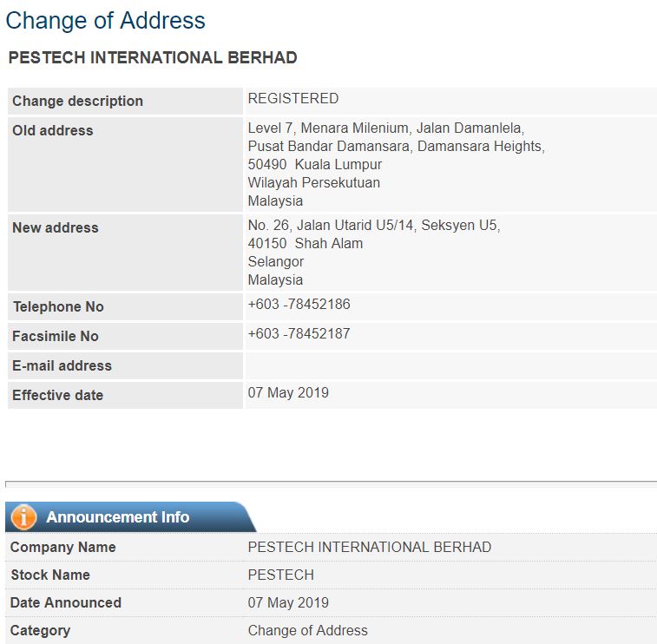Click the Old address label cell
Viewport: 657px width, 644px height.
point(125,164)
